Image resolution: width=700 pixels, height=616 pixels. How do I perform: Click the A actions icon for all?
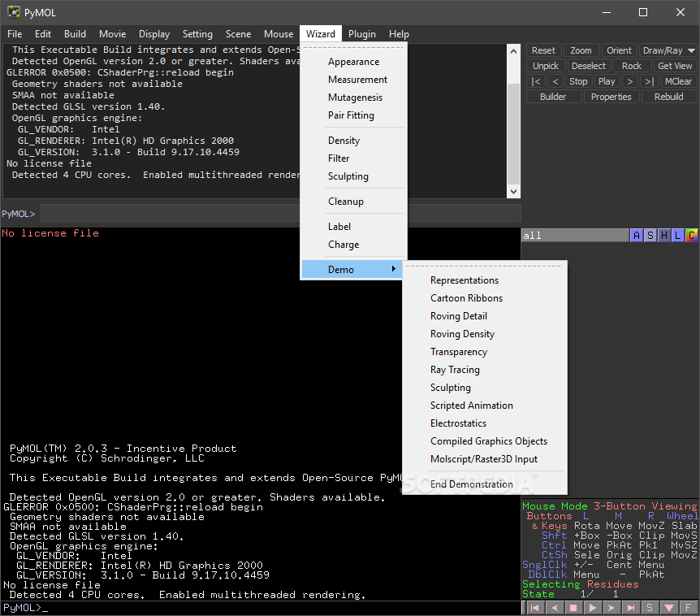[637, 236]
